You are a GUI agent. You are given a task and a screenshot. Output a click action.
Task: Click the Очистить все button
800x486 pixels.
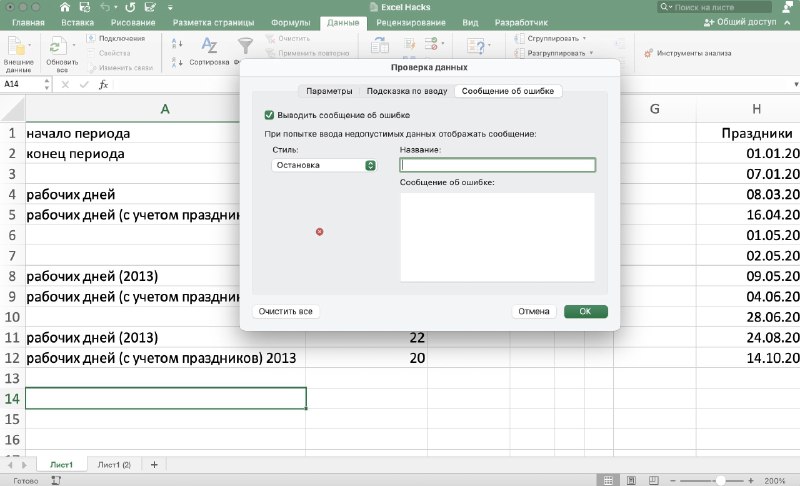tap(286, 311)
